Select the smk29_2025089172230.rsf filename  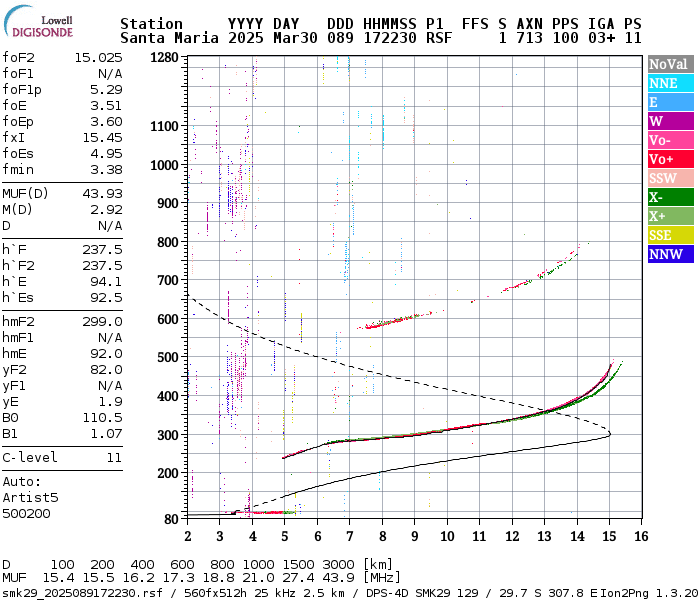coord(82,593)
